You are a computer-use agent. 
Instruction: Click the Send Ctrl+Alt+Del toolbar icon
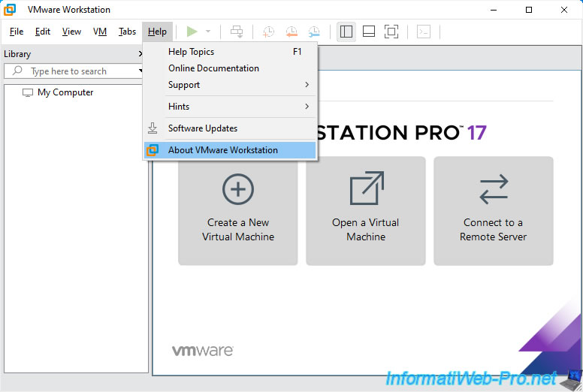pos(237,32)
